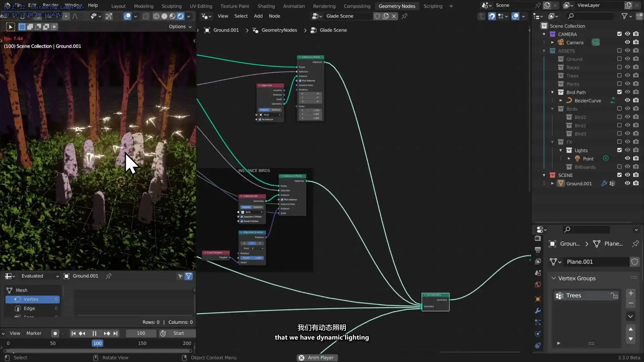
Task: Remove the selected vertex group
Action: tap(631, 303)
